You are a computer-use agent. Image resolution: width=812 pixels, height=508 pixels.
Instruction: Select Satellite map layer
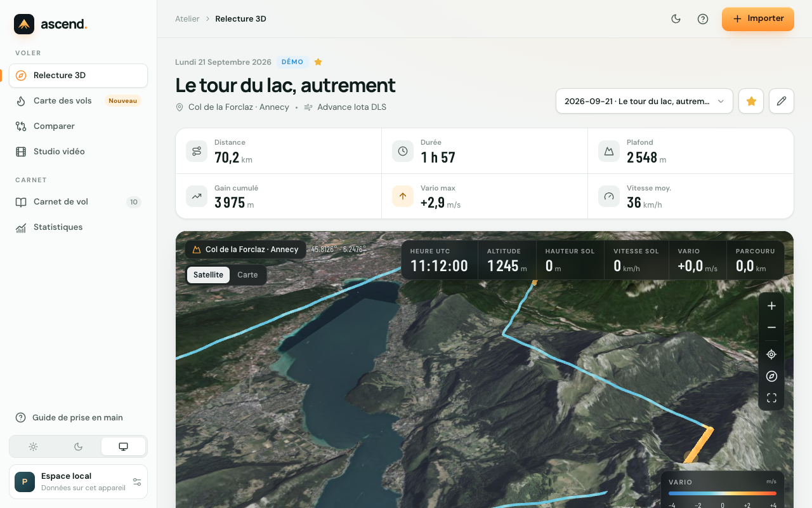tap(208, 275)
